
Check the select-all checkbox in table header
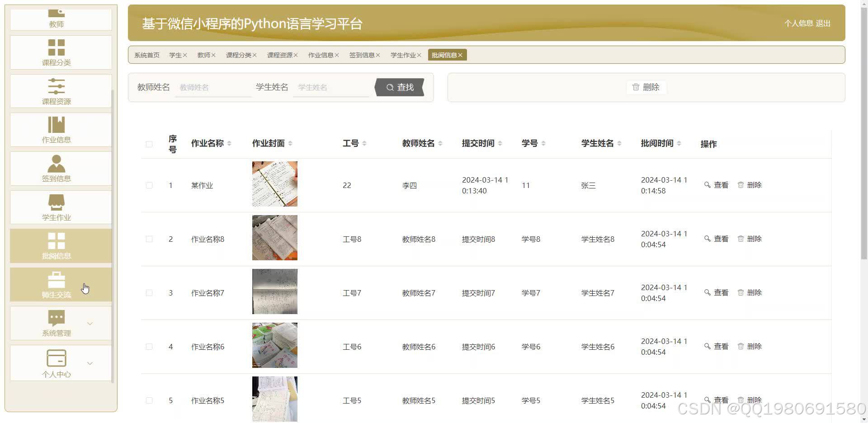pyautogui.click(x=149, y=144)
